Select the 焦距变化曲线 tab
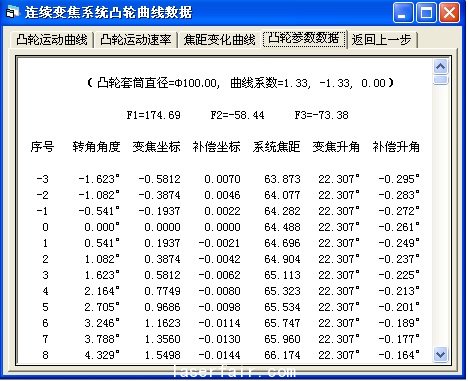Image resolution: width=468 pixels, height=381 pixels. (x=219, y=40)
